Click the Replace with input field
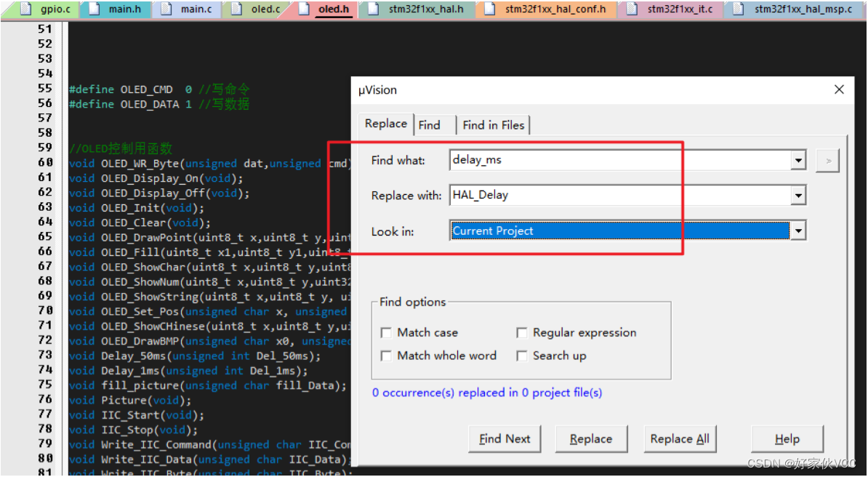Screen dimensions: 868x477 [x=621, y=195]
